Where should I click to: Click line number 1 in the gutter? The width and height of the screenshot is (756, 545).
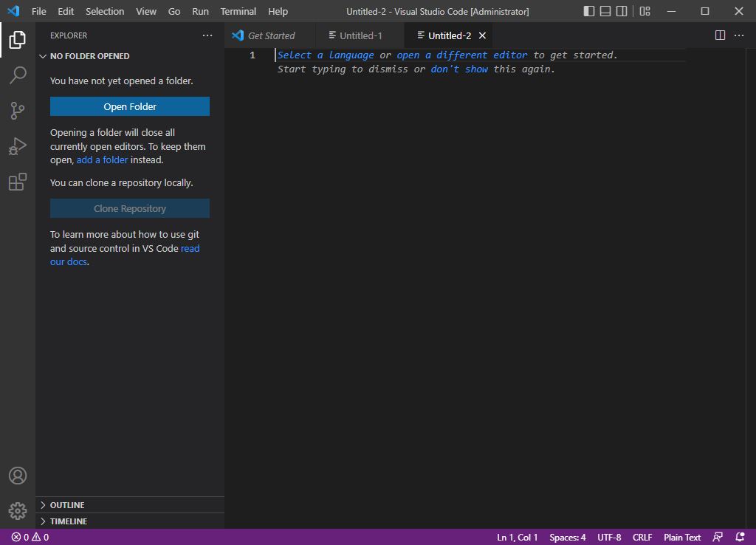pos(252,55)
